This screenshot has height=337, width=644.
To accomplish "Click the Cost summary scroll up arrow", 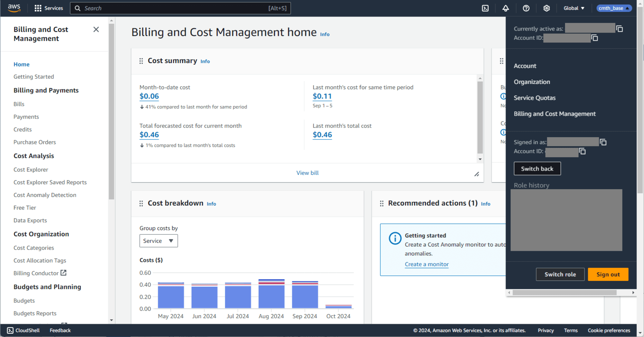I will (480, 78).
